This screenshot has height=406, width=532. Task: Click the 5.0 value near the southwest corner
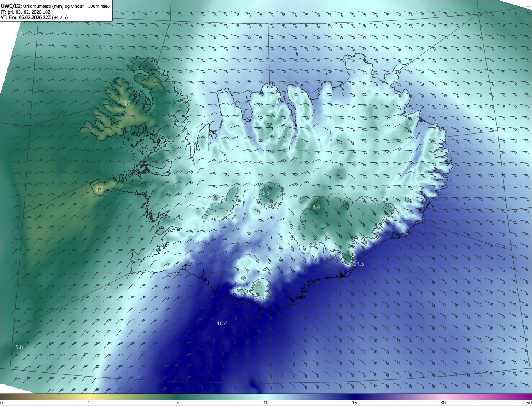19,347
